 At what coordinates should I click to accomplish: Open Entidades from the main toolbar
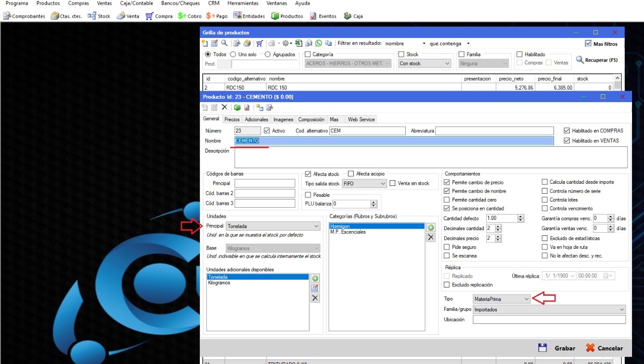click(x=249, y=16)
